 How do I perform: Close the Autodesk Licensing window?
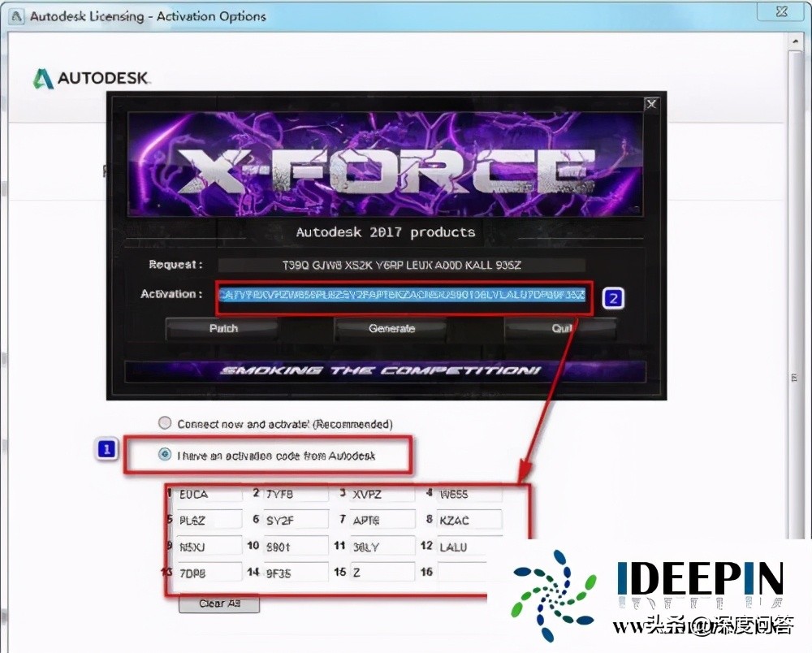(781, 11)
